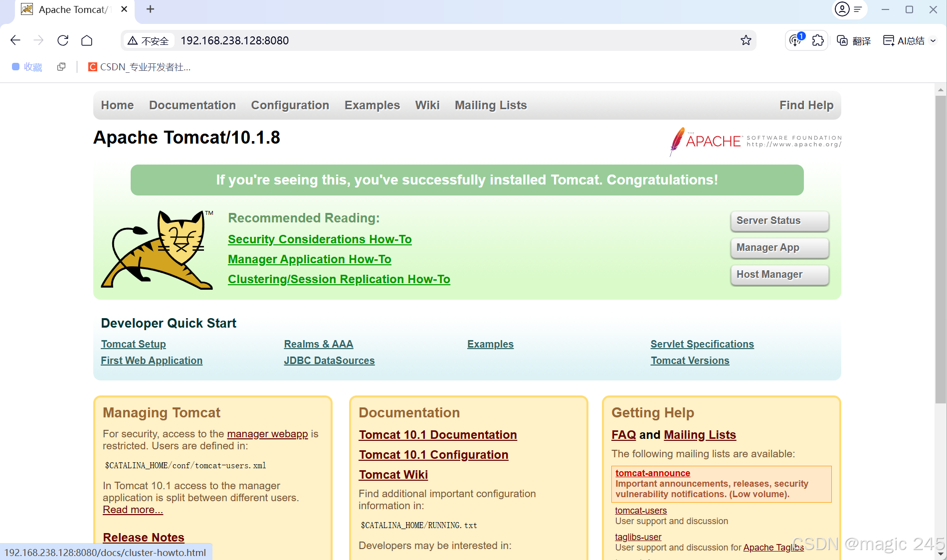Open Security Considerations How-To link
Viewport: 947px width, 560px height.
coord(320,239)
